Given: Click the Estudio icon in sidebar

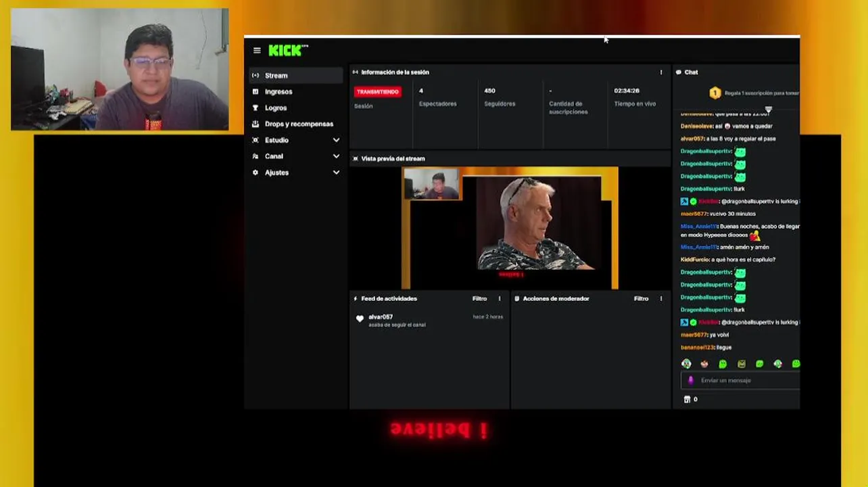Looking at the screenshot, I should click(256, 141).
